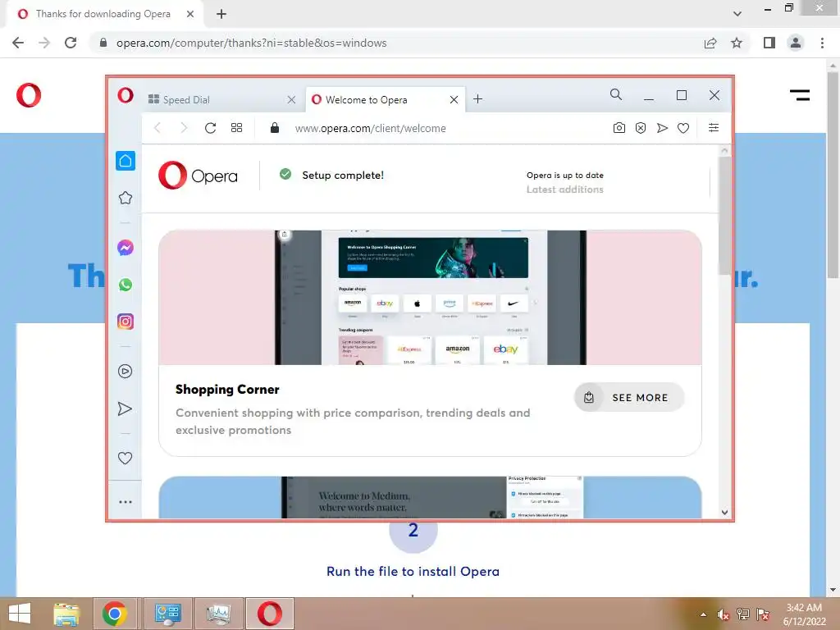This screenshot has width=840, height=630.
Task: Click Opera logo on website header
Action: click(x=29, y=95)
